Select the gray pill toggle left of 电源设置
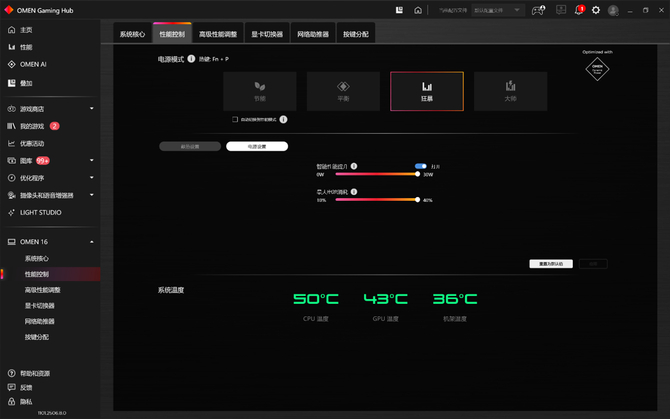The height and width of the screenshot is (419, 670). (190, 147)
